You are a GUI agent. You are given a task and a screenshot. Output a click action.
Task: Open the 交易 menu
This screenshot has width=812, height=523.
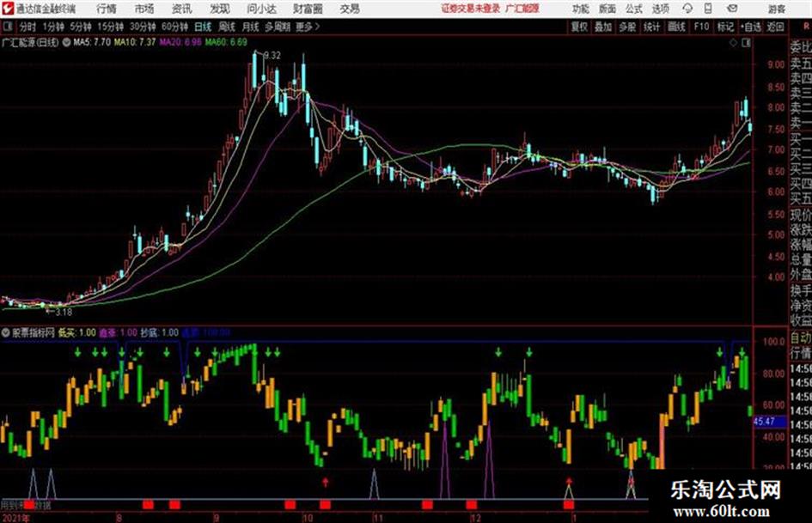[x=350, y=9]
